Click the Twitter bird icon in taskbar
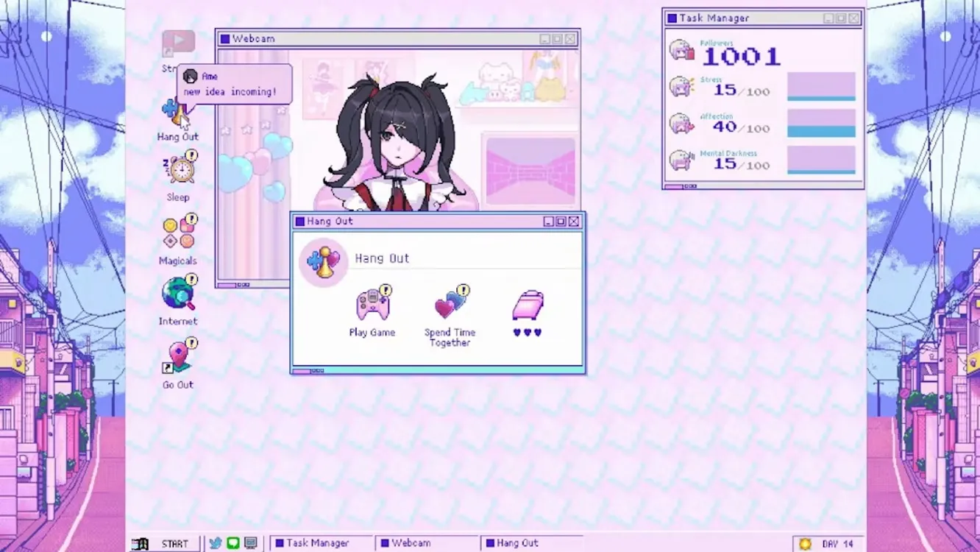The height and width of the screenshot is (552, 980). (215, 543)
